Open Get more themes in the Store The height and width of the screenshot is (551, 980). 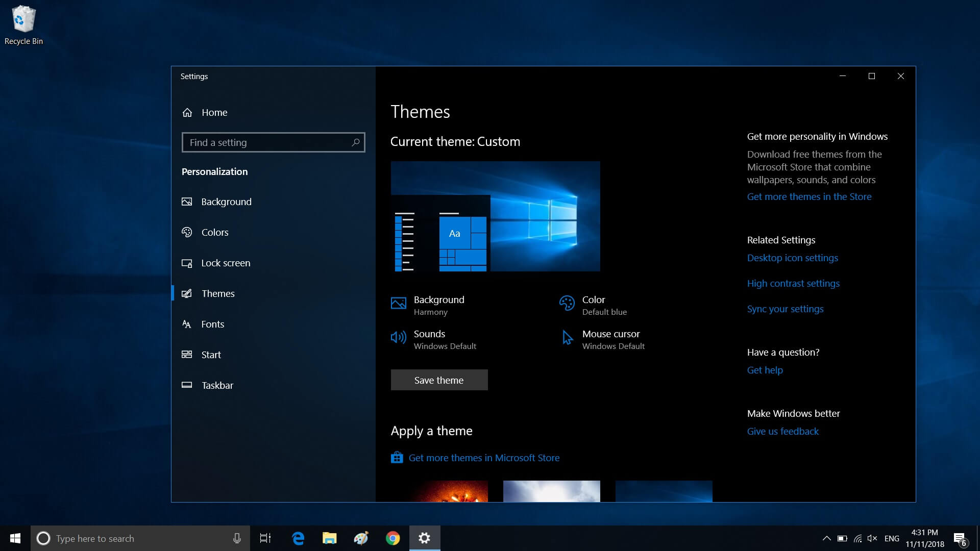(x=809, y=196)
